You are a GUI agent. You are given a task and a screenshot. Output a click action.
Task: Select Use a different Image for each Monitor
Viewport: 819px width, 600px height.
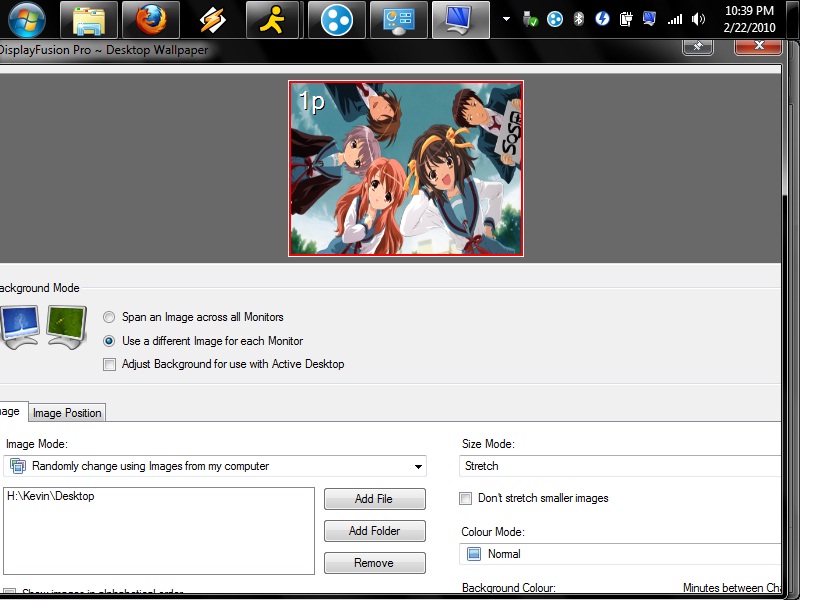point(110,341)
